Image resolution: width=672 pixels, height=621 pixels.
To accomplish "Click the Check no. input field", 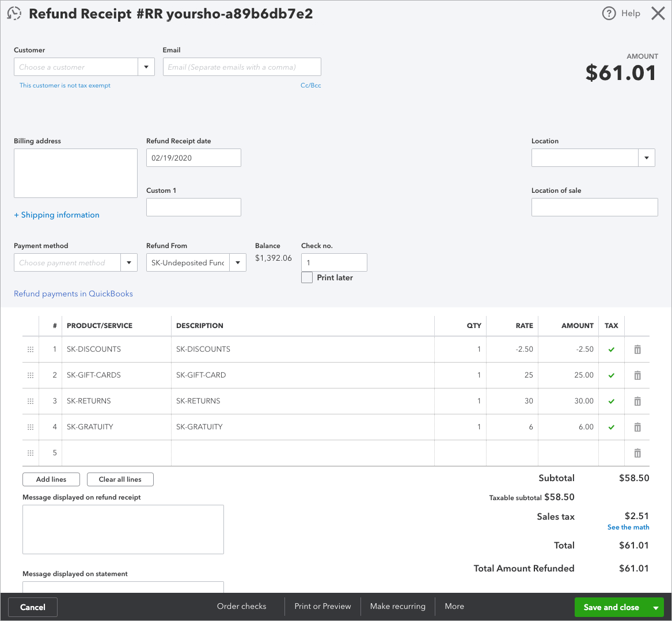I will click(x=334, y=262).
